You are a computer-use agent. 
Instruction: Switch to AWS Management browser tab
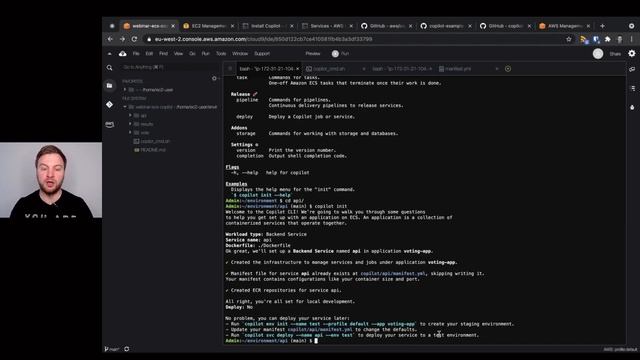coord(564,26)
